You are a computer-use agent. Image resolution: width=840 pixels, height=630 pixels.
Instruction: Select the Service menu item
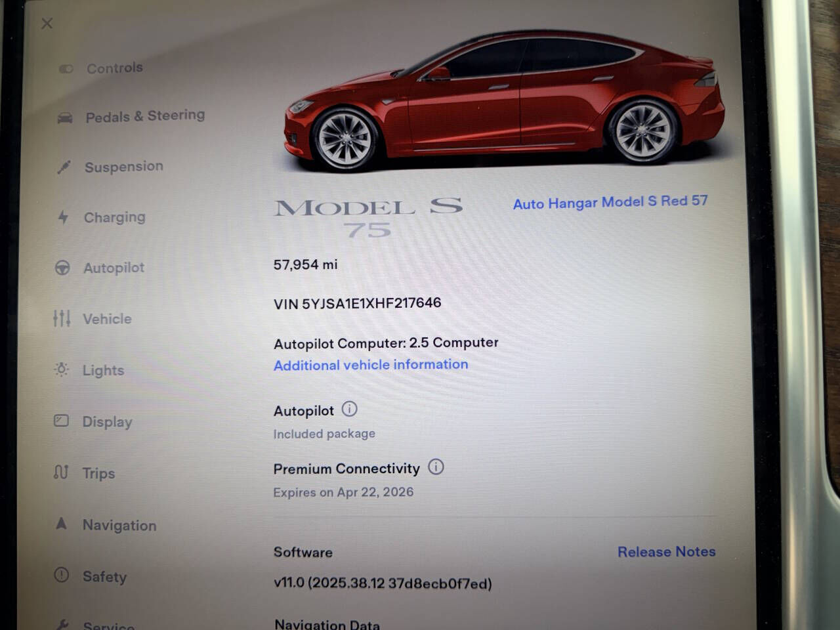[95, 625]
